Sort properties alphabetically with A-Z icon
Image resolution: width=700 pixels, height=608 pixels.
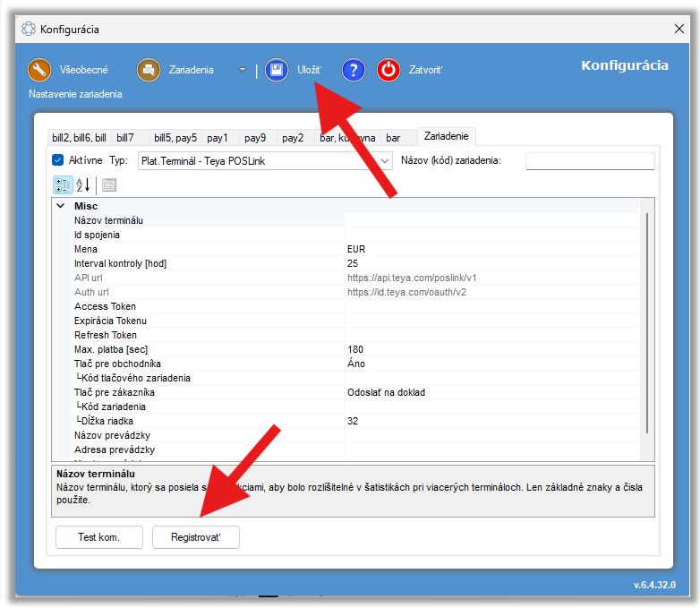pyautogui.click(x=82, y=185)
